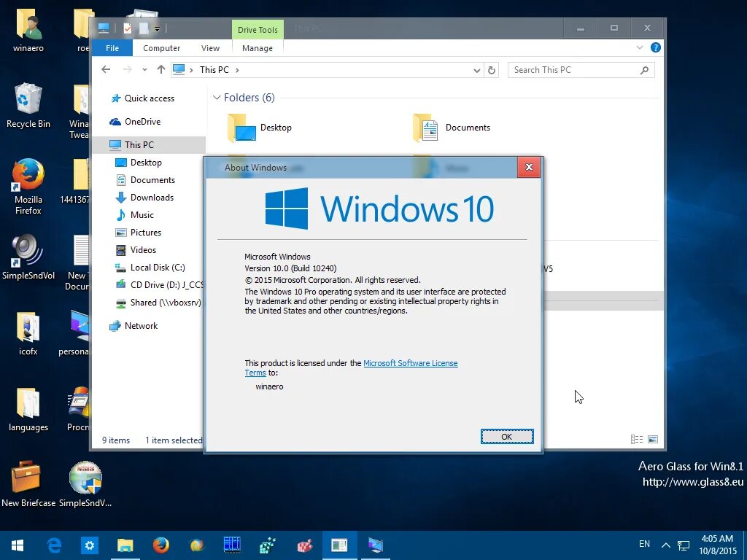Open the File tab in Explorer

pos(112,48)
